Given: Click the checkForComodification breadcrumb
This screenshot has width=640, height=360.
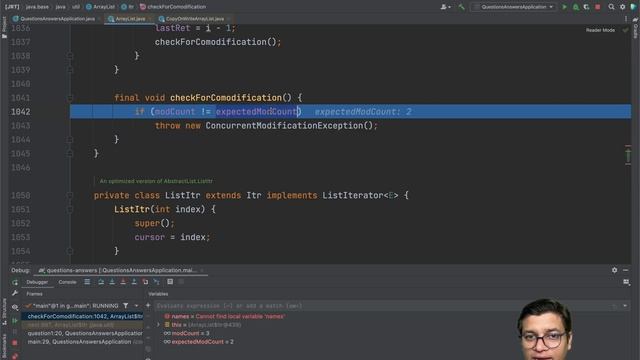Looking at the screenshot, I should pos(173,7).
